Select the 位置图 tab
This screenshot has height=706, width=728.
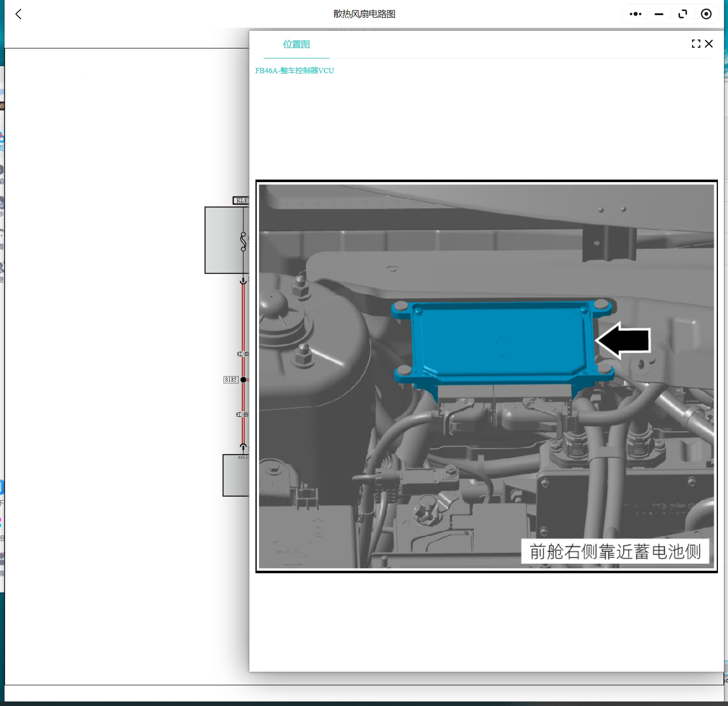pyautogui.click(x=296, y=44)
